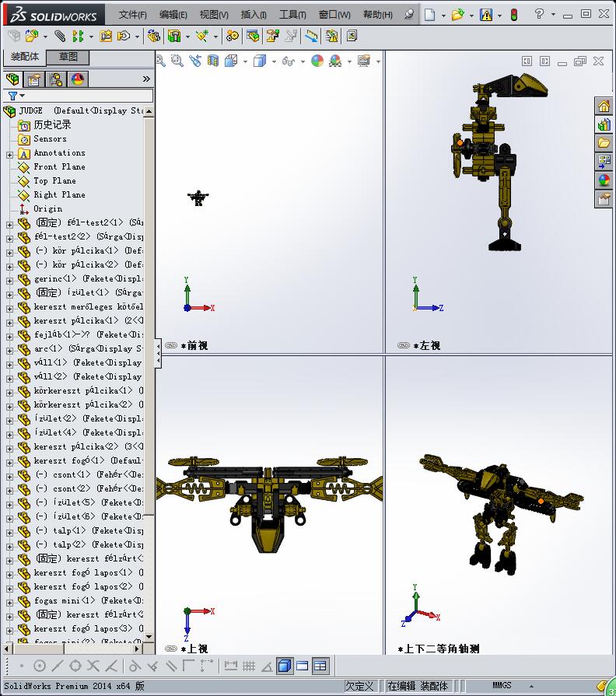Open the 文件(F) menu
Image resolution: width=616 pixels, height=696 pixels.
point(132,15)
